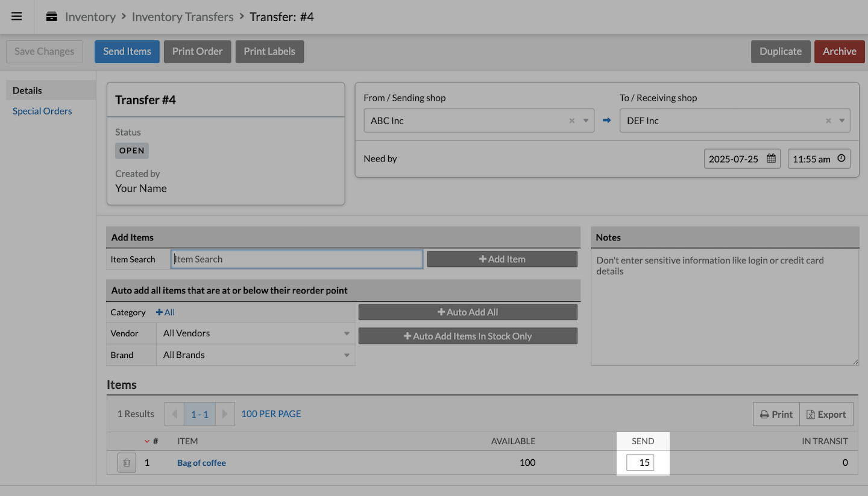The image size is (868, 496).
Task: Expand the To / Receiving shop dropdown
Action: (x=841, y=121)
